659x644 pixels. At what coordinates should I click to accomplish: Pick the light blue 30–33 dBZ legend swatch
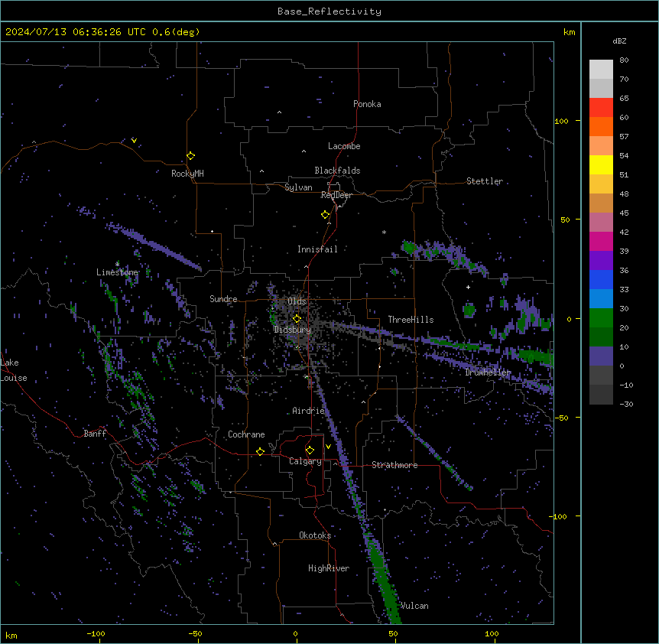tap(601, 299)
